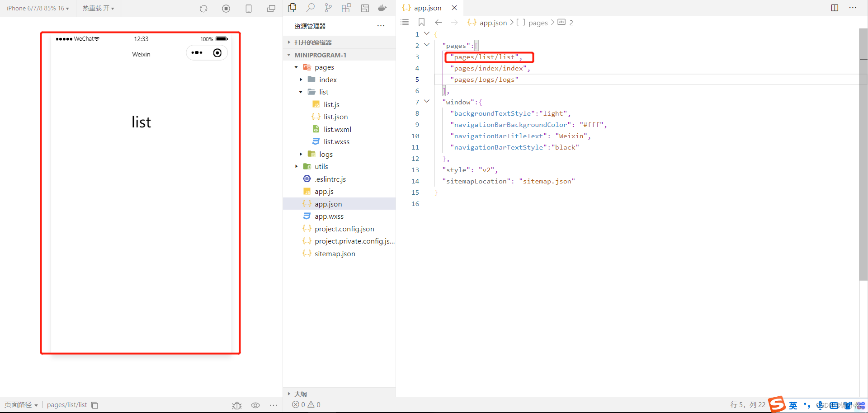
Task: Click the "pages/index/index" code line
Action: coord(490,68)
